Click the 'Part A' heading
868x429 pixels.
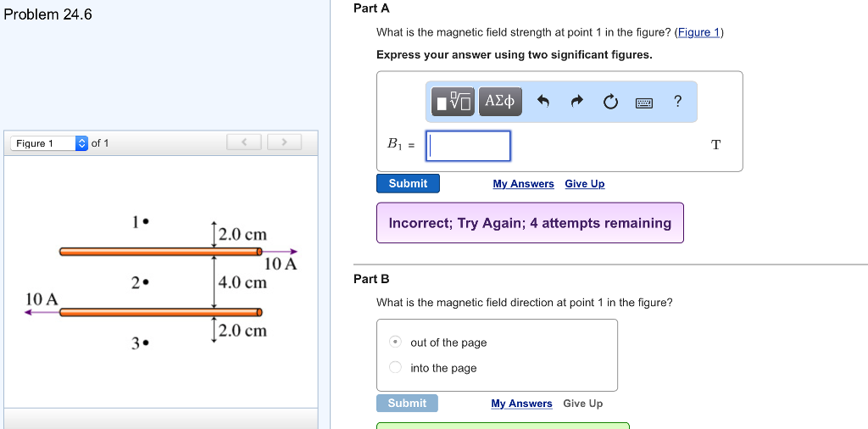click(x=371, y=8)
